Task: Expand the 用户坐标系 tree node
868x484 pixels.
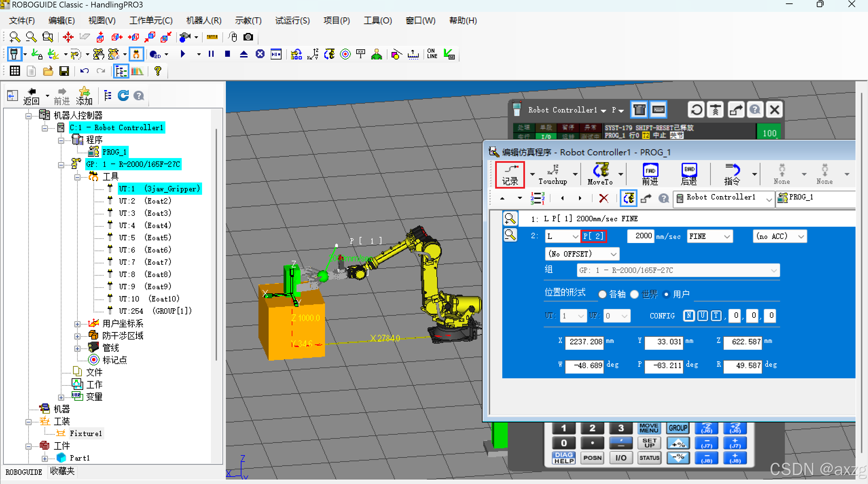Action: (77, 324)
